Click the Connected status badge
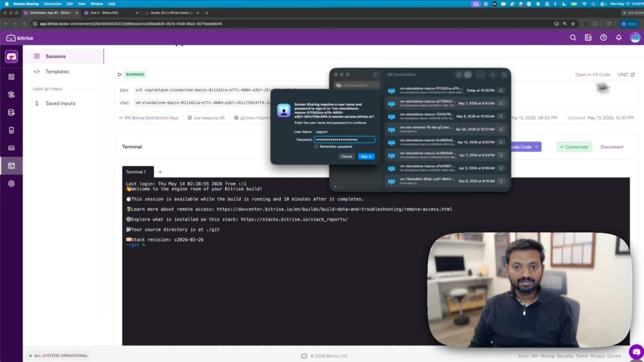Screen dimensions: 644x362 coord(574,147)
